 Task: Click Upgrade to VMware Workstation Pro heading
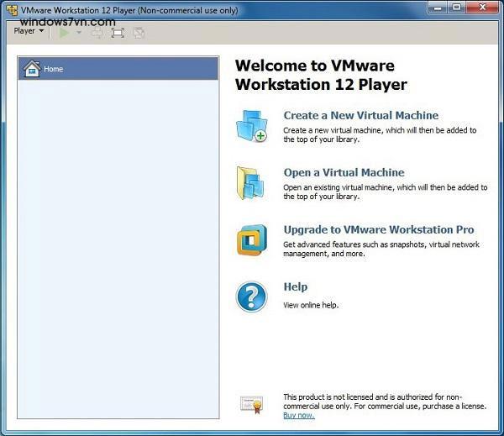click(378, 230)
